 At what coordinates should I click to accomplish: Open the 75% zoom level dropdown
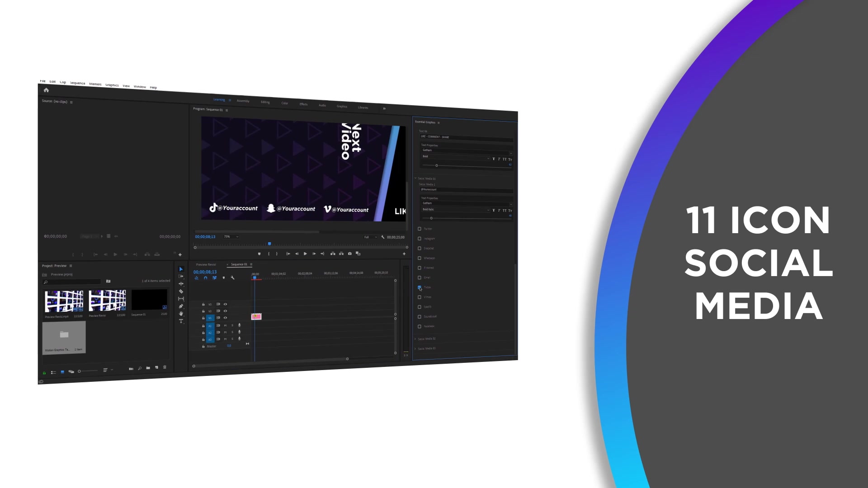click(x=231, y=236)
